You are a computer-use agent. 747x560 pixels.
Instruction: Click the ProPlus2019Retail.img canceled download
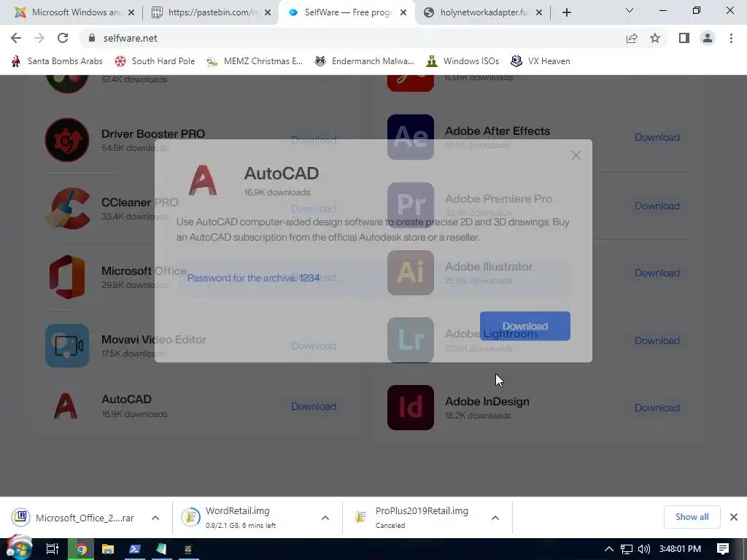414,518
